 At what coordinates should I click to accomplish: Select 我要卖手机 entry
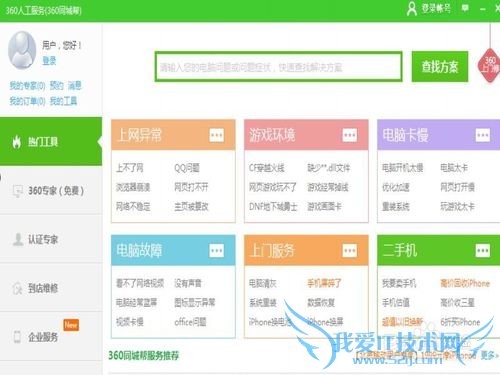399,283
